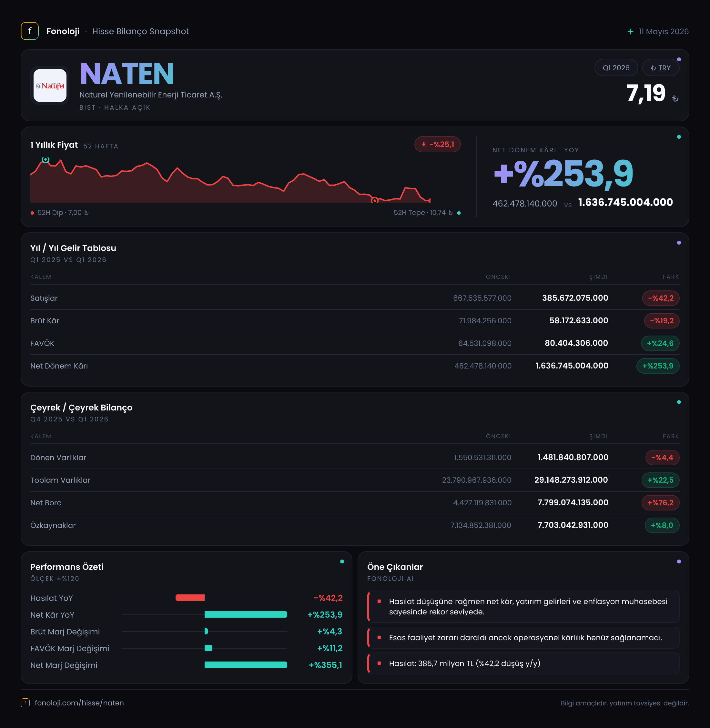Click the 52-week low marker on chart
This screenshot has height=728, width=710.
pyautogui.click(x=374, y=201)
